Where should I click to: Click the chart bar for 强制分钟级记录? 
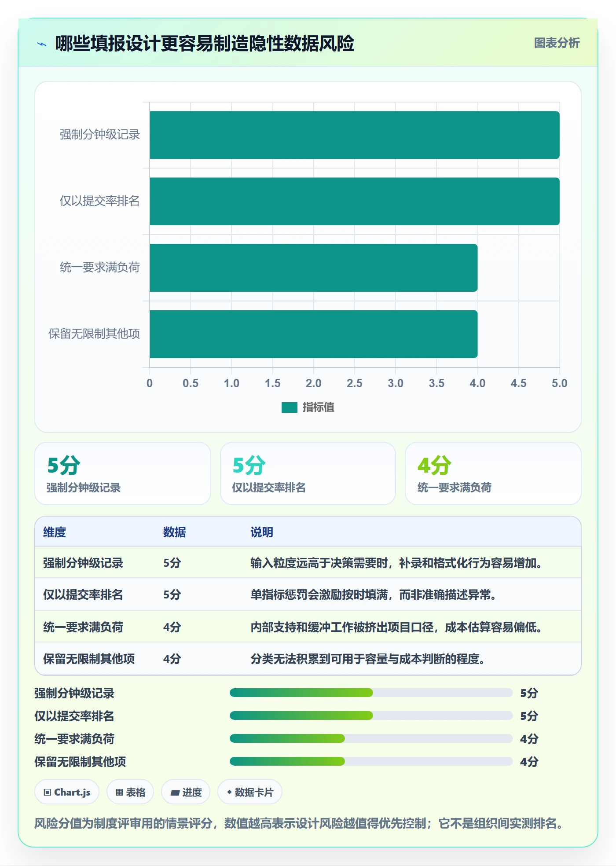click(x=355, y=135)
